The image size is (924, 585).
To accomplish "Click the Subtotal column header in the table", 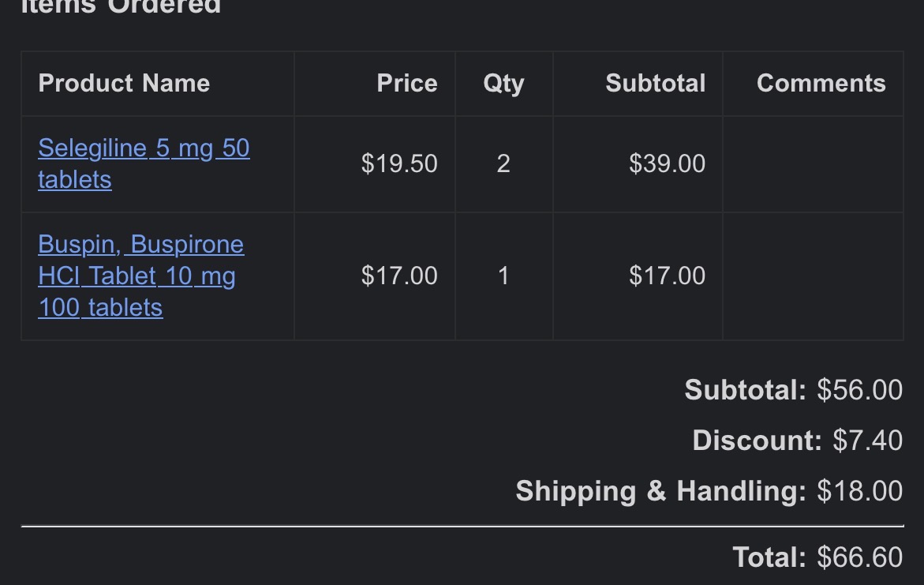I will tap(655, 83).
